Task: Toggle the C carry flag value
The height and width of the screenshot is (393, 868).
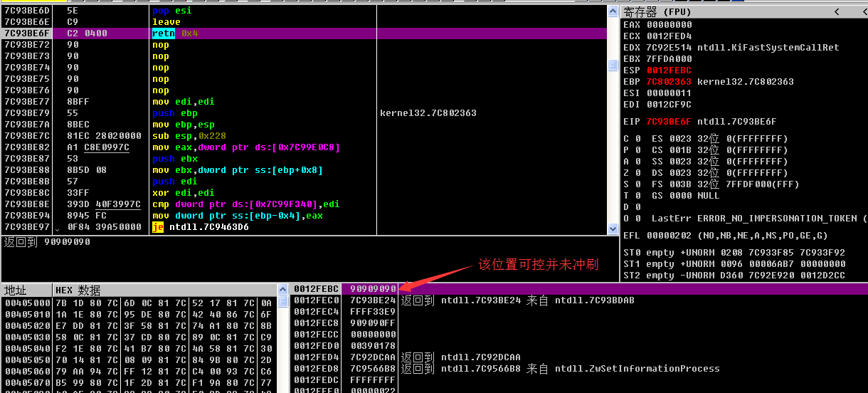Action: [637, 139]
